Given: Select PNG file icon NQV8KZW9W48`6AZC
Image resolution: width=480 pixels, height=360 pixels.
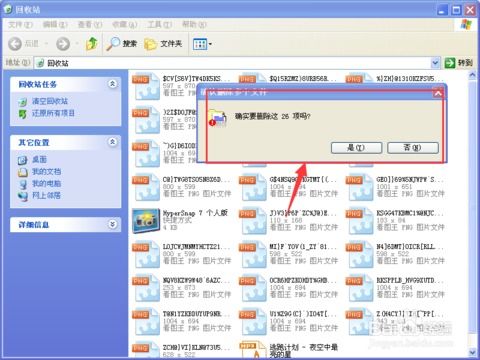Looking at the screenshot, I should [146, 288].
